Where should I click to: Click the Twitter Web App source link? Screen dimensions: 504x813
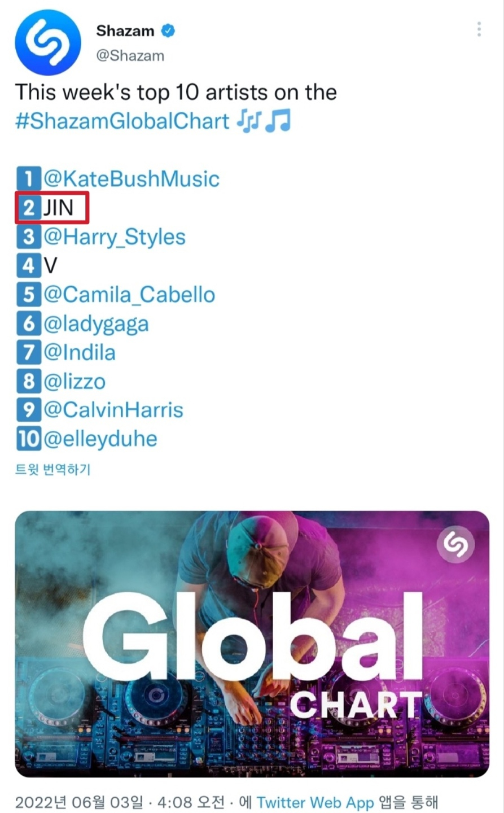click(315, 802)
